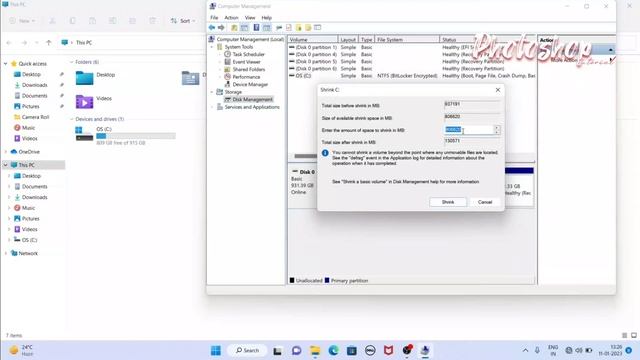Open the Desktop folder icon in File Explorer
This screenshot has width=640, height=360.
[84, 78]
